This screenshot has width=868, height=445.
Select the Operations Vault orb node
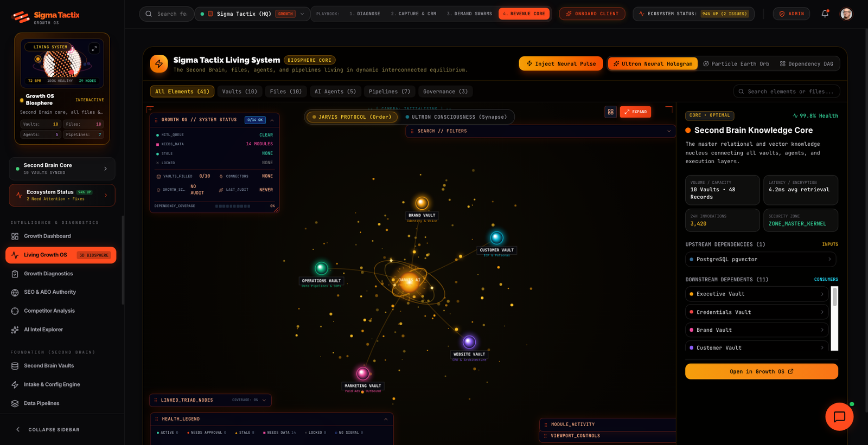[x=321, y=268]
